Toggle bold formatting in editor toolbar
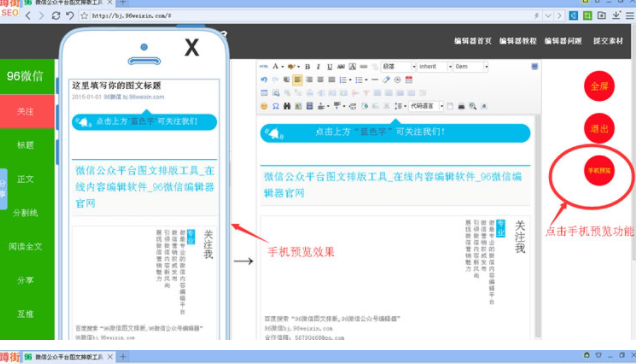The width and height of the screenshot is (637, 364). pos(308,67)
